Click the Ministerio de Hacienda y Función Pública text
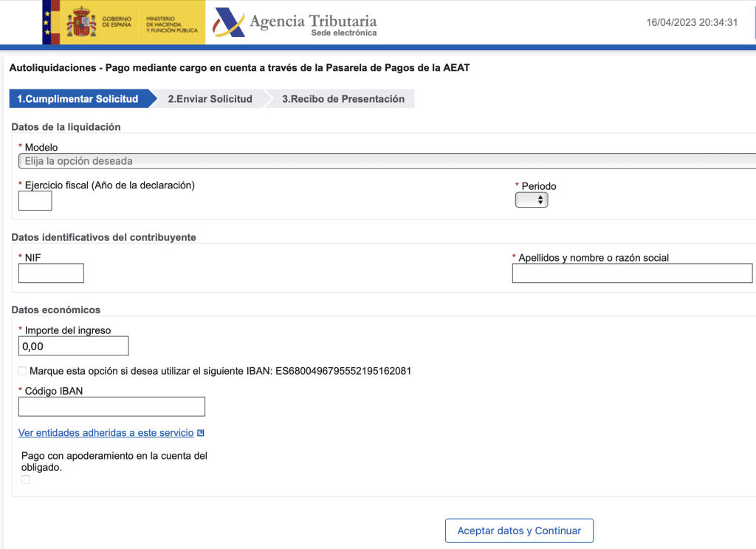The width and height of the screenshot is (756, 549). 171,24
